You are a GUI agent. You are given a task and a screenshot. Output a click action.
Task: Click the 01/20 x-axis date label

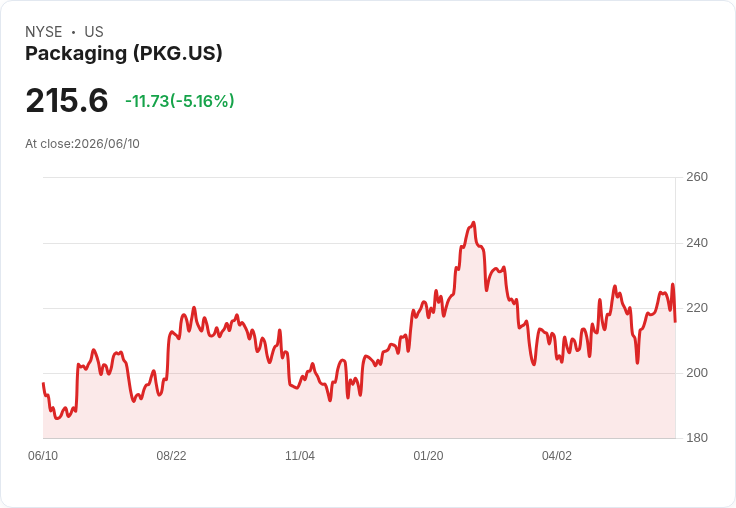(x=428, y=456)
